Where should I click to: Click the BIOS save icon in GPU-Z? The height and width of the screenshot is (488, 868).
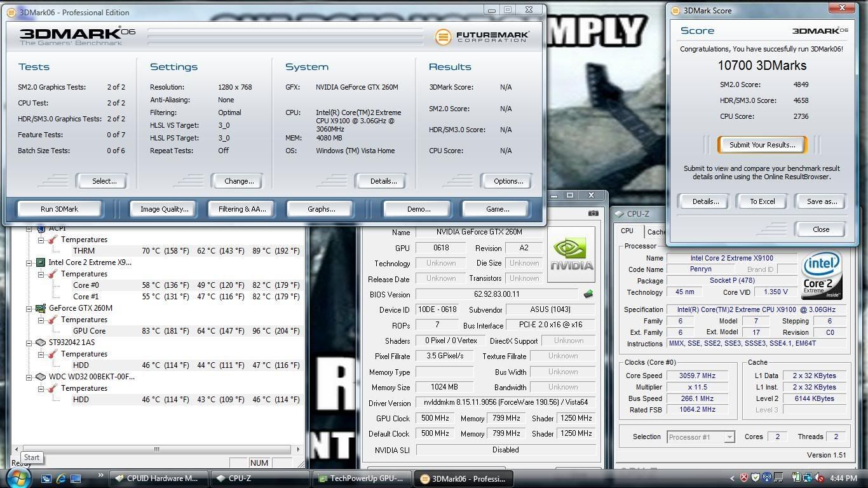[x=588, y=294]
